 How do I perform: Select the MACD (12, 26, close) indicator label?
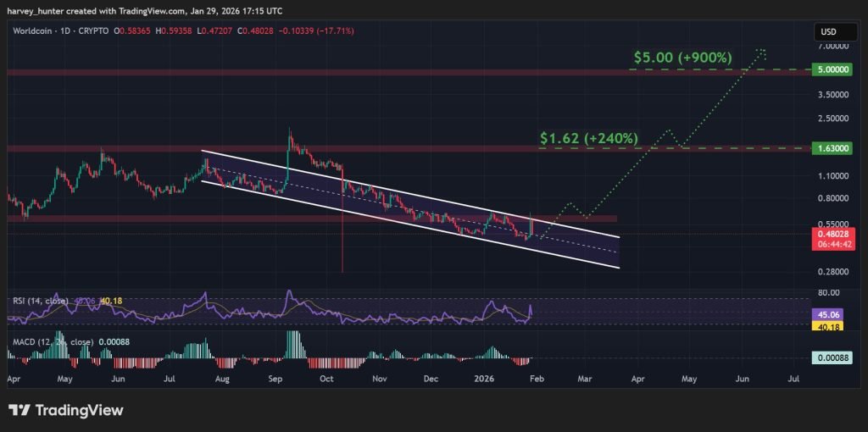coord(47,341)
